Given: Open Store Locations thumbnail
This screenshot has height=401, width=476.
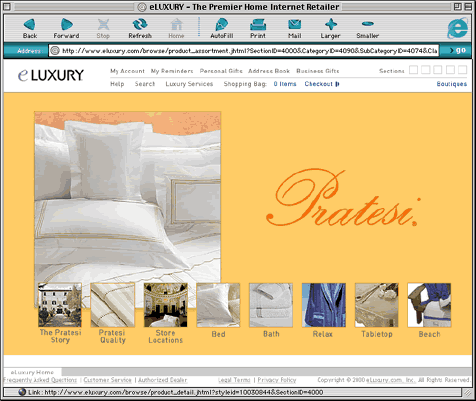Looking at the screenshot, I should 165,305.
